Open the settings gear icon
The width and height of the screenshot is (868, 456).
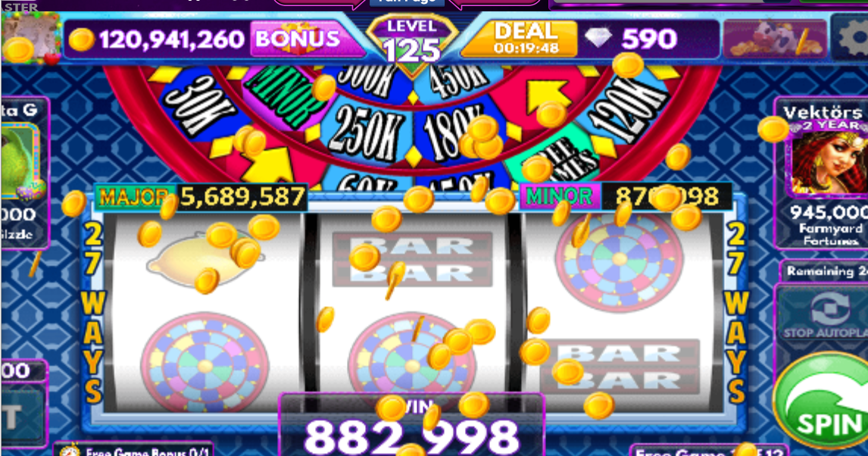click(x=851, y=37)
